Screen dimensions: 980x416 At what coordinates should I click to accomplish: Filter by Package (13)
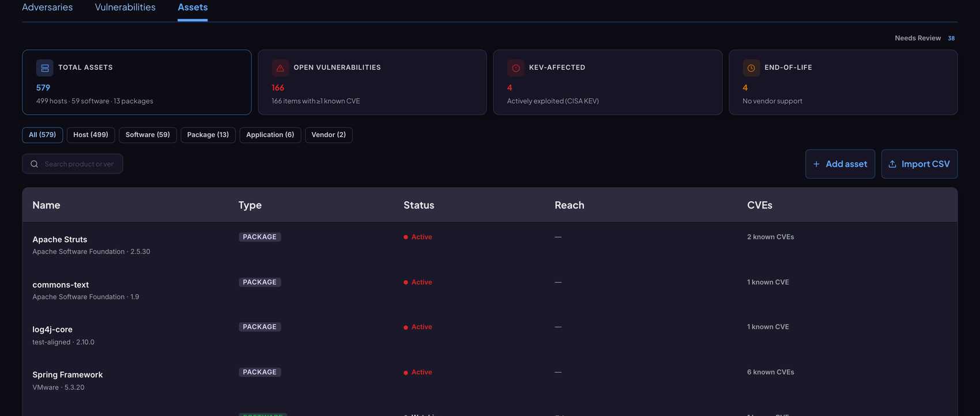tap(208, 135)
